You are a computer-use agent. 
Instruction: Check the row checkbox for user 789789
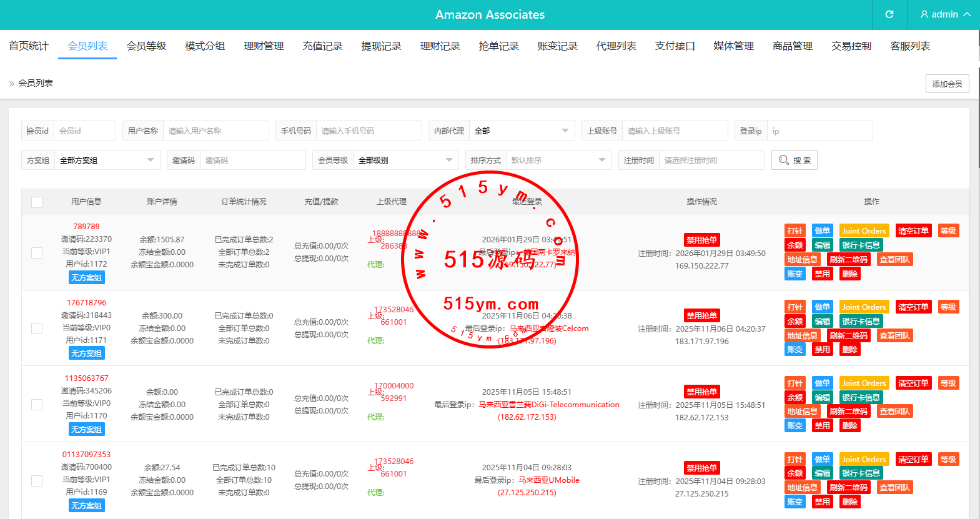[37, 252]
